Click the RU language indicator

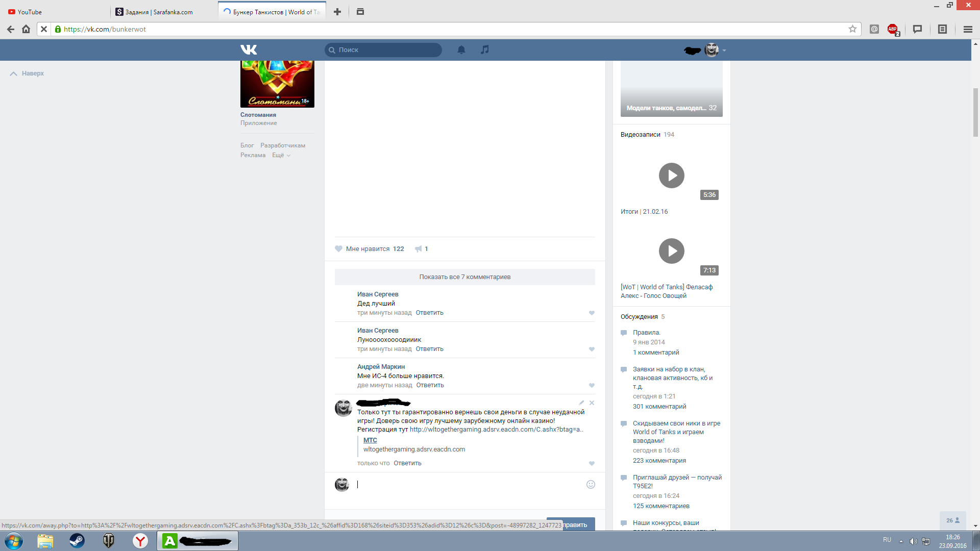[x=887, y=540]
